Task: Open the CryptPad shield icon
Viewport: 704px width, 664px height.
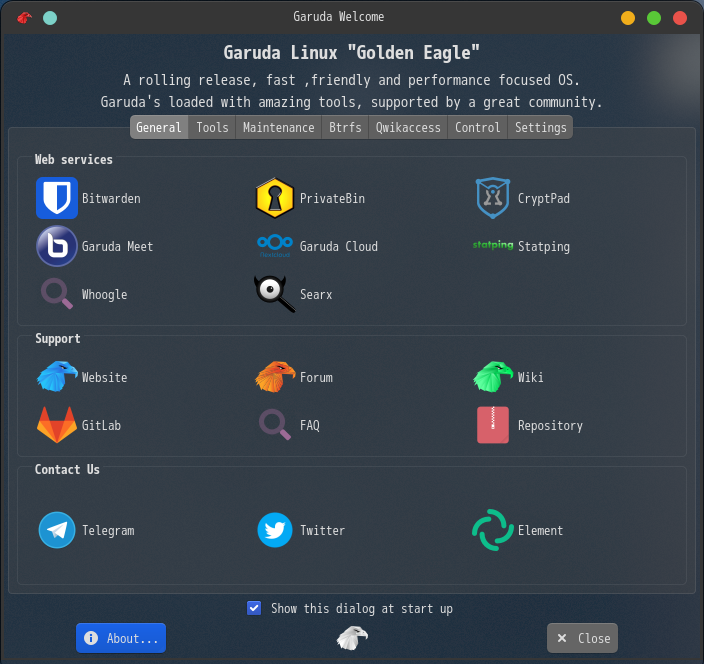Action: 493,198
